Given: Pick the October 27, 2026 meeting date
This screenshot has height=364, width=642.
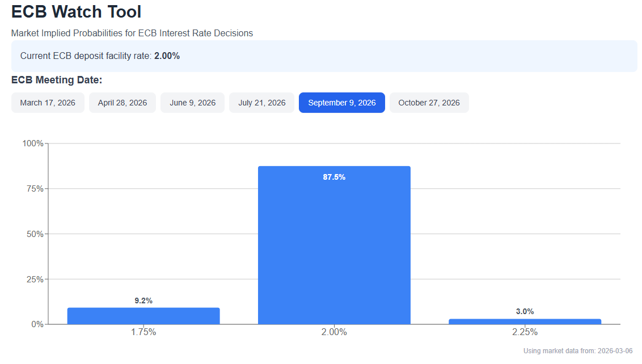Looking at the screenshot, I should click(429, 103).
